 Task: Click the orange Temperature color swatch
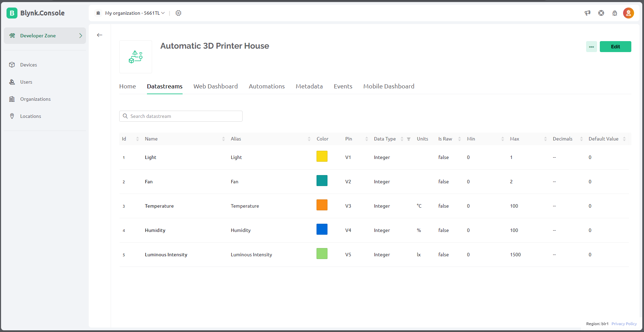pyautogui.click(x=322, y=205)
